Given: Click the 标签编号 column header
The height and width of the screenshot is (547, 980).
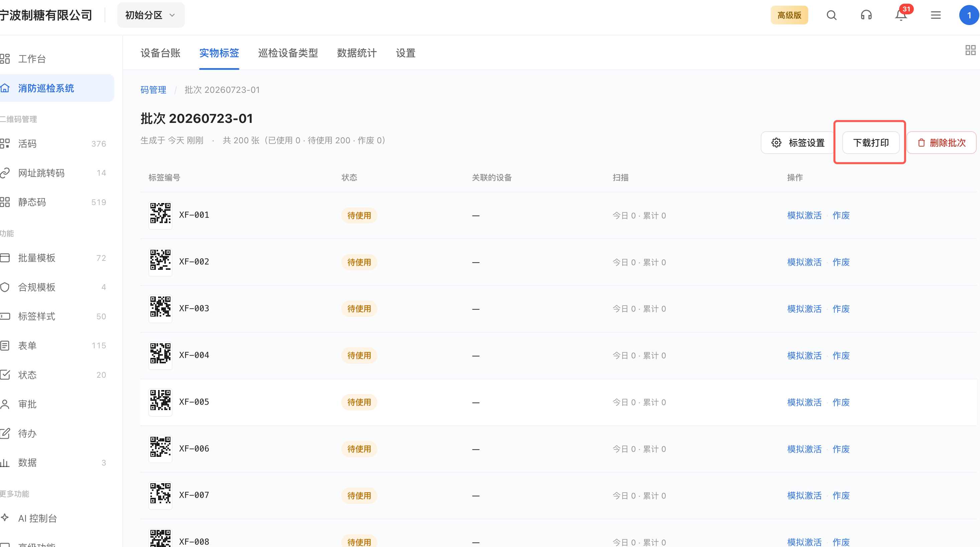Looking at the screenshot, I should coord(164,178).
